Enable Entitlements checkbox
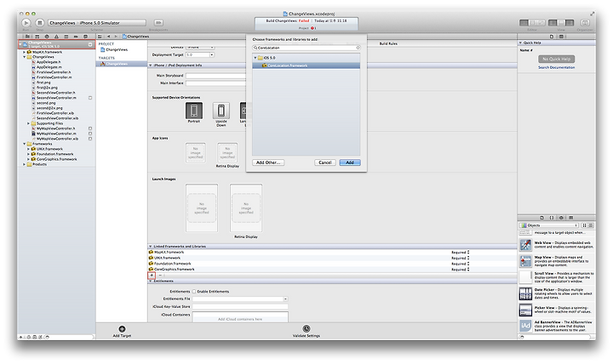Screen dimensions: 613x364 click(194, 292)
